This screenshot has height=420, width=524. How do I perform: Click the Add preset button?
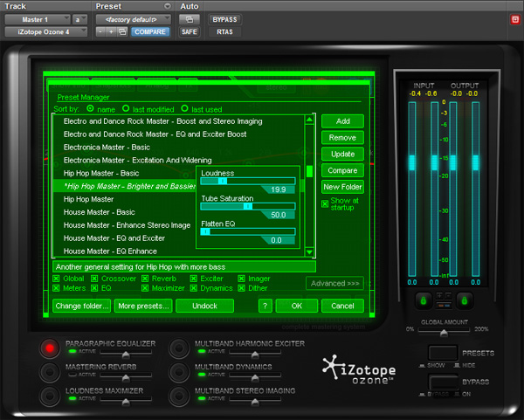pos(342,121)
